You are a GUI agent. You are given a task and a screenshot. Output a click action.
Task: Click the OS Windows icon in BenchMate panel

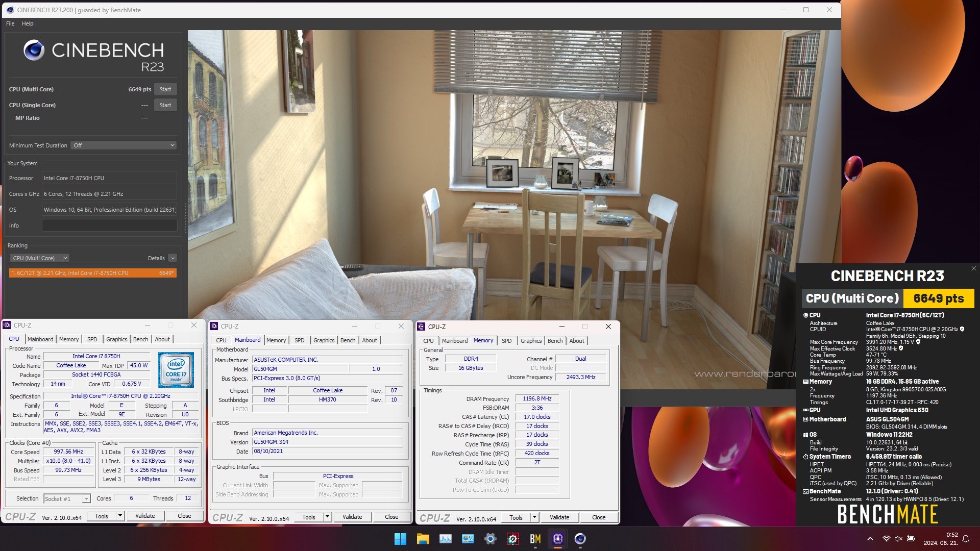805,435
